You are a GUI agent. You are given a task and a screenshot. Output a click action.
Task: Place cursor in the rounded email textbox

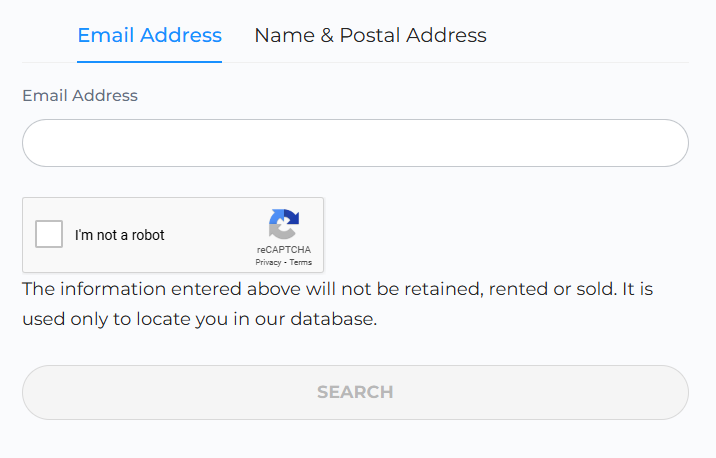(355, 143)
